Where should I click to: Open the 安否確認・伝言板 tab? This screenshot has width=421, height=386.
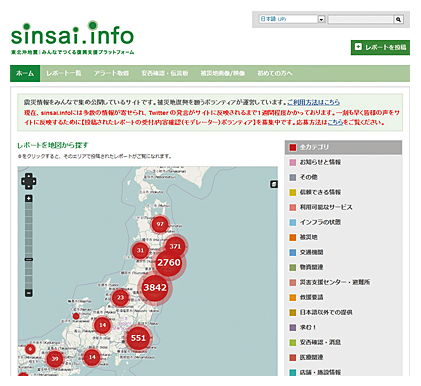coord(165,73)
